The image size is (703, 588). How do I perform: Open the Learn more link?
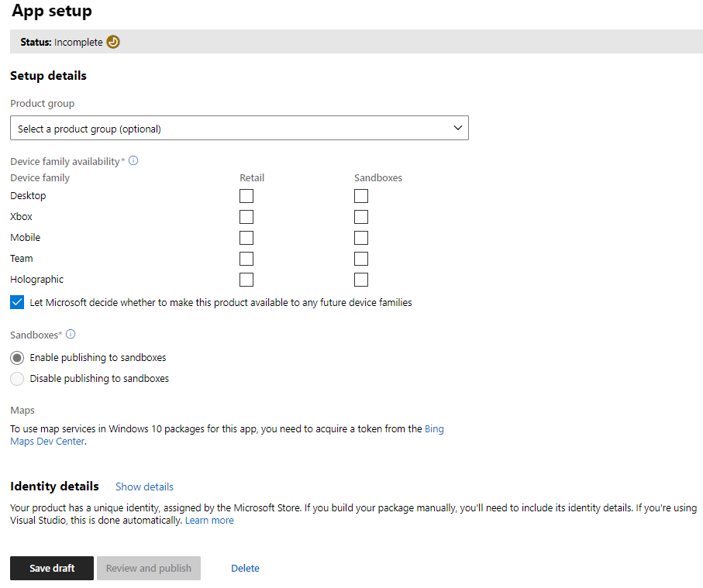pos(209,521)
